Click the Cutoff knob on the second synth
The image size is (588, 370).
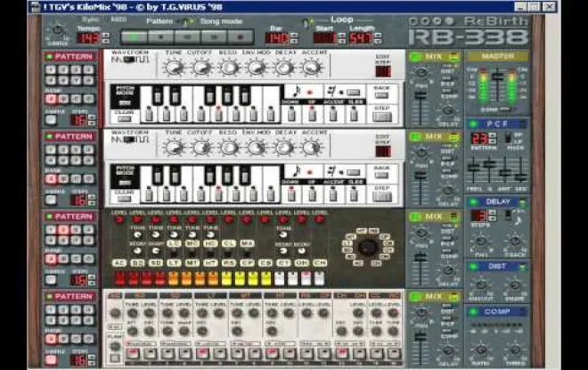[201, 147]
